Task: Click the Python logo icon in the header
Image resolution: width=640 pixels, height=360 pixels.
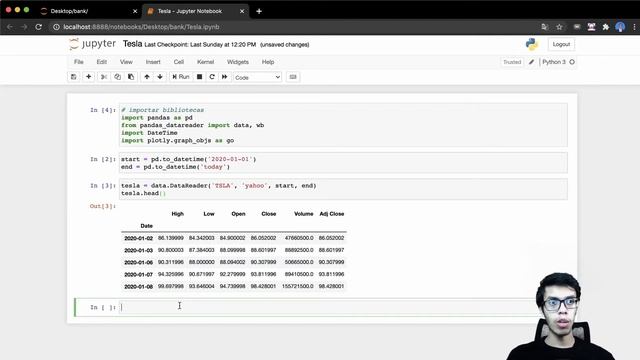Action: [x=532, y=44]
